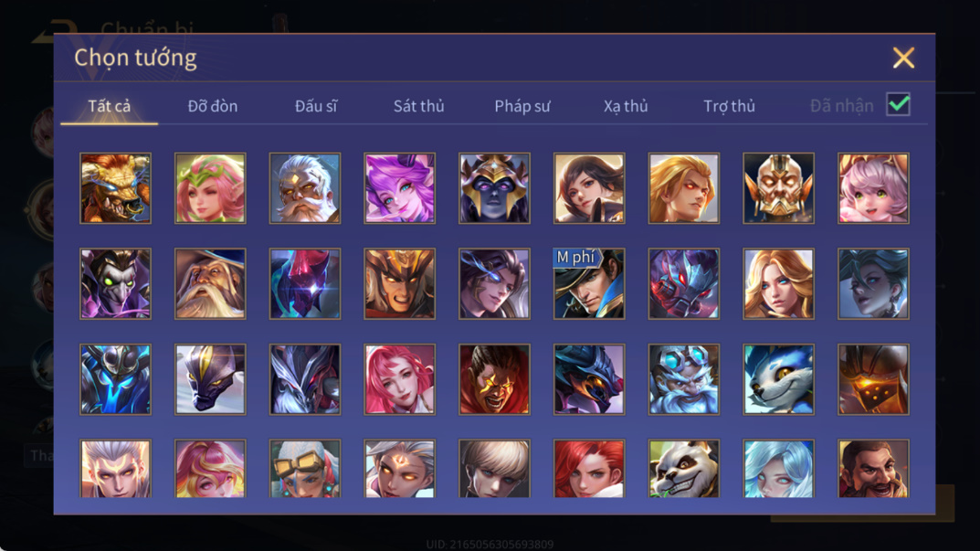Choose the golden masked hero portrait
Screen dimensions: 980x551
click(779, 188)
